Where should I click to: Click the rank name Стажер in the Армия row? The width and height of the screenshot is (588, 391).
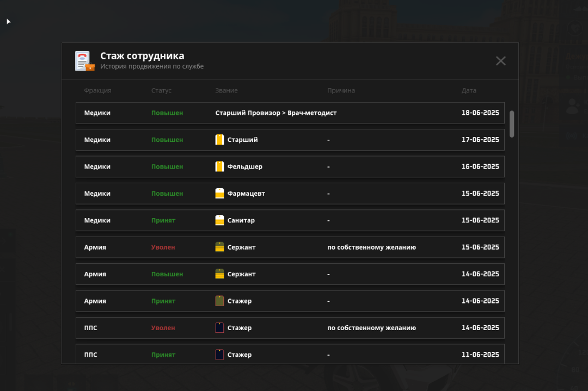coord(240,301)
